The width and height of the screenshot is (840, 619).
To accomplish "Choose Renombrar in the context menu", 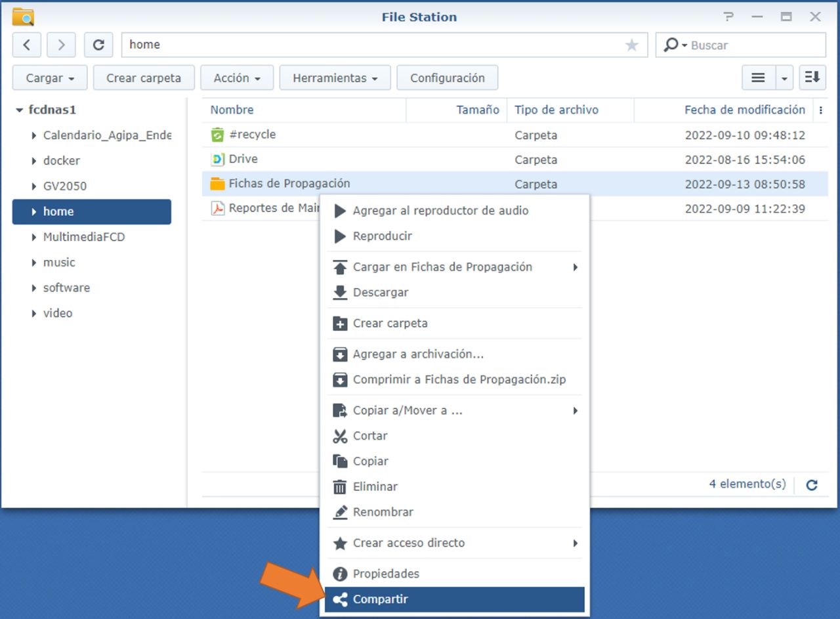I will click(383, 512).
